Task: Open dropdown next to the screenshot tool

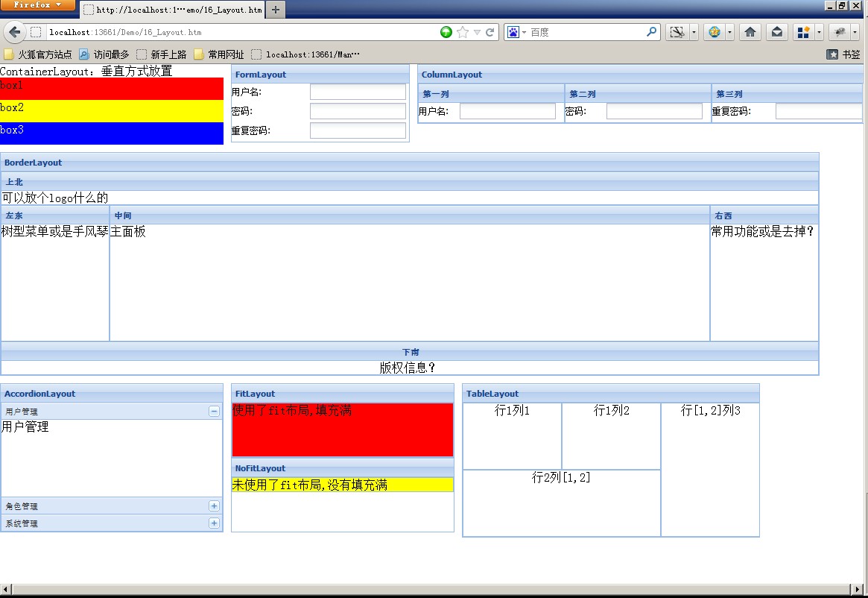Action: tap(694, 32)
